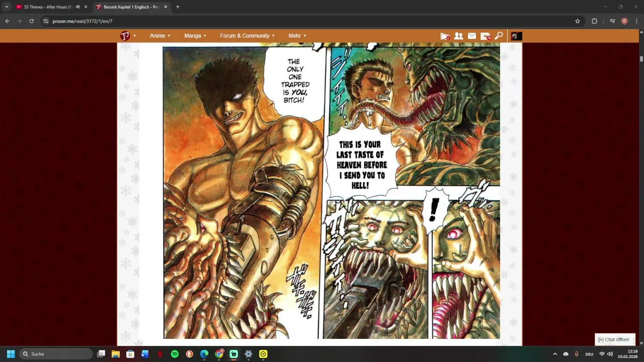The image size is (644, 362).
Task: Open the red Netflix icon on the taskbar
Action: 160,354
